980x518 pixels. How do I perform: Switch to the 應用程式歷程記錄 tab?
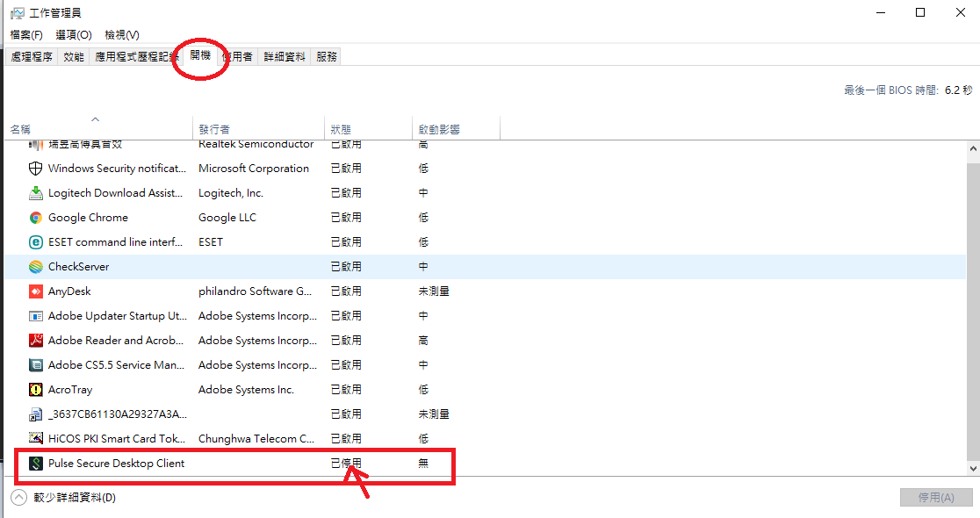(136, 57)
